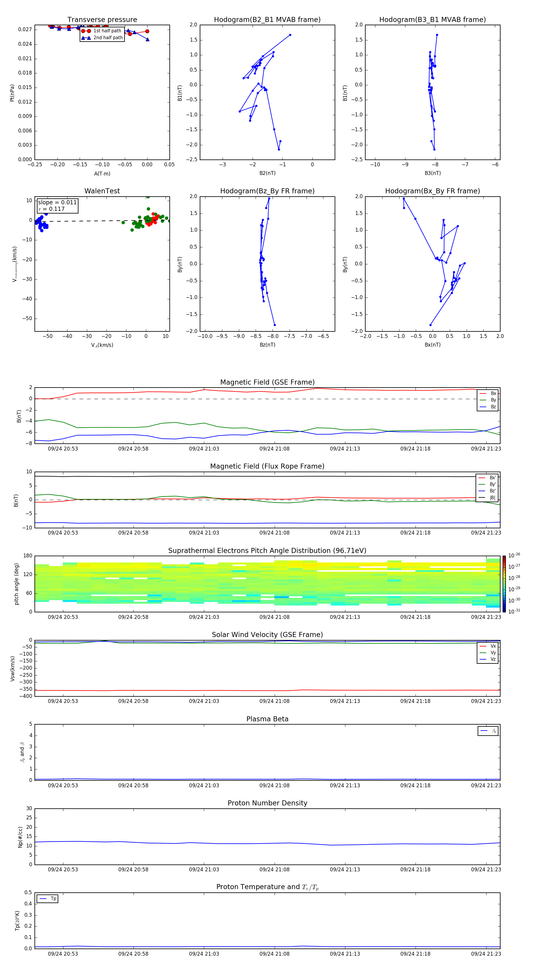This screenshot has height=980, width=535.
Task: Click the 'Magnetic Field (Flux Rope Frame)' title
Action: coord(267,467)
